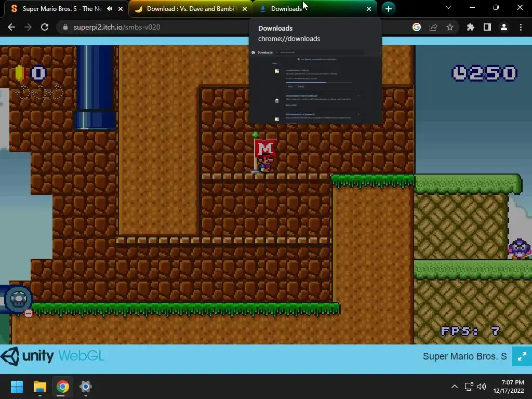Open a new browser tab
532x399 pixels.
coord(389,9)
